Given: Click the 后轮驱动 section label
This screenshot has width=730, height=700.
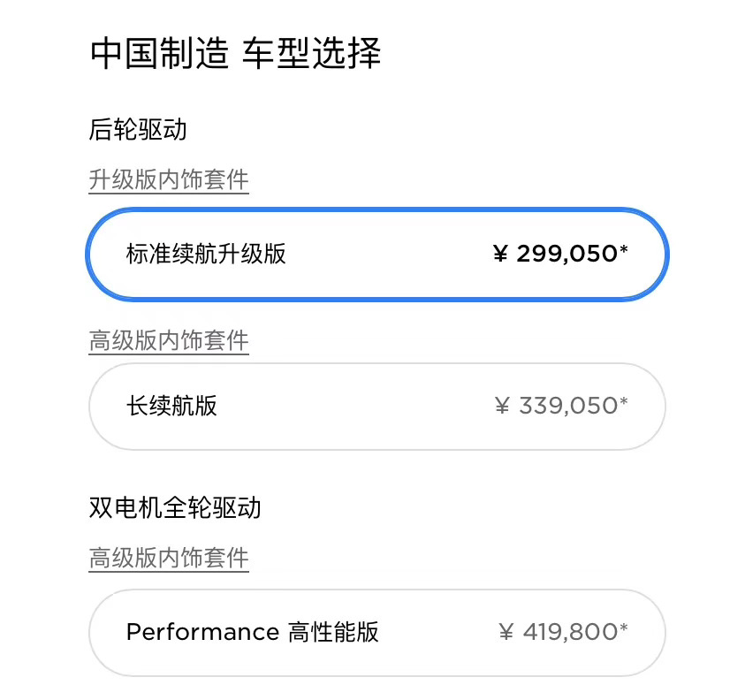Looking at the screenshot, I should point(138,130).
